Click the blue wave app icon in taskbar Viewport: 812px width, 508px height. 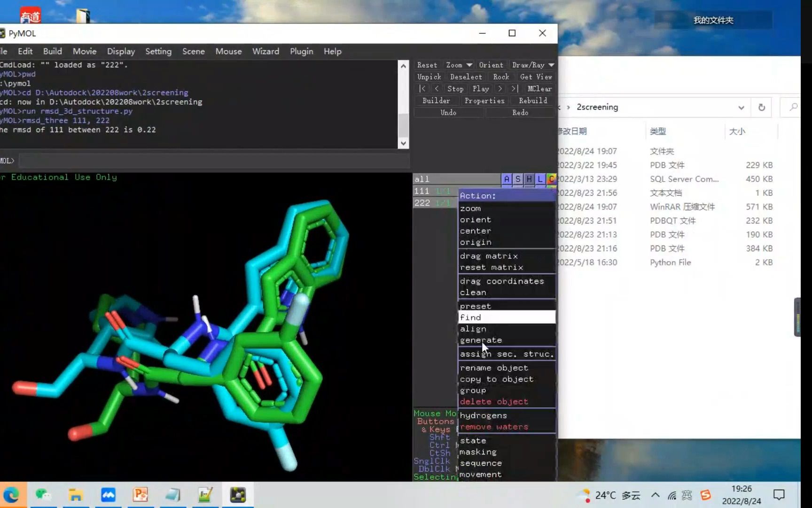point(108,495)
